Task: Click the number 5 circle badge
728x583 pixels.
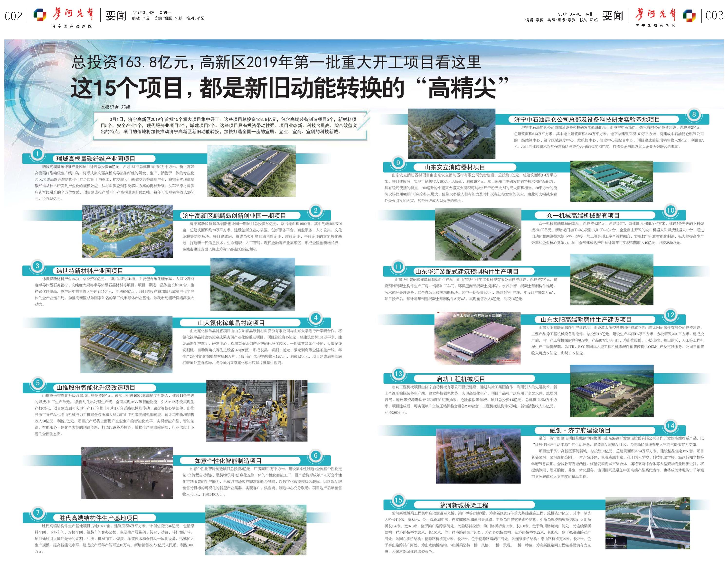Action: 38,383
